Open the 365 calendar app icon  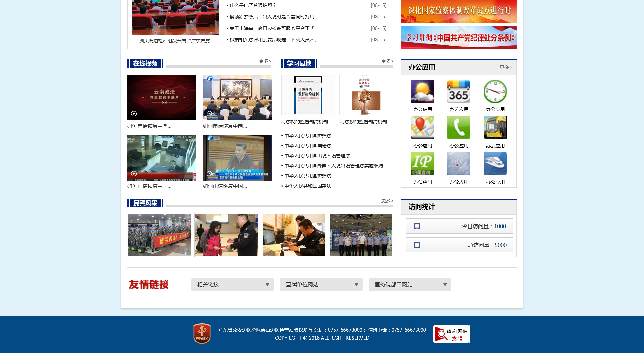point(459,92)
